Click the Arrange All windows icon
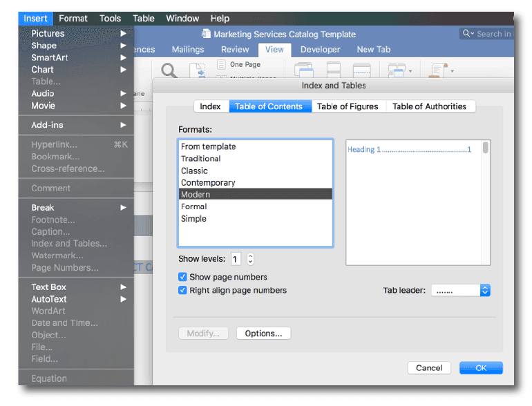 333,70
